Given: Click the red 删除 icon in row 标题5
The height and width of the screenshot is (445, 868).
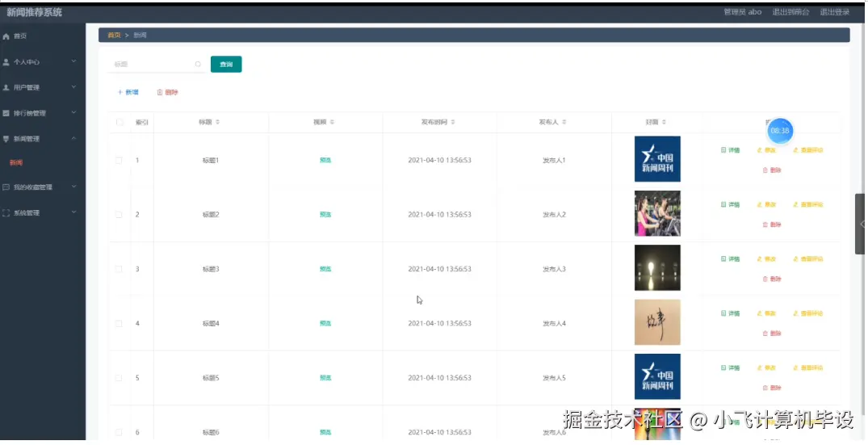Looking at the screenshot, I should pos(765,388).
